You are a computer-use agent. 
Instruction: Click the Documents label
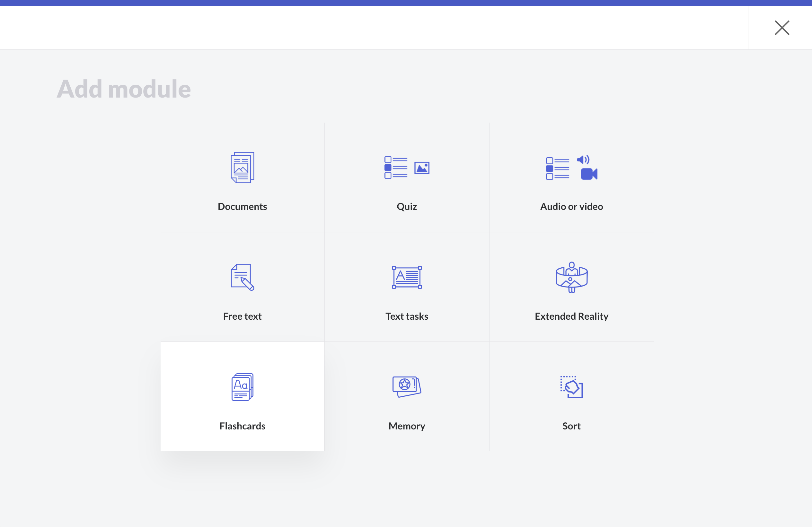pyautogui.click(x=242, y=207)
